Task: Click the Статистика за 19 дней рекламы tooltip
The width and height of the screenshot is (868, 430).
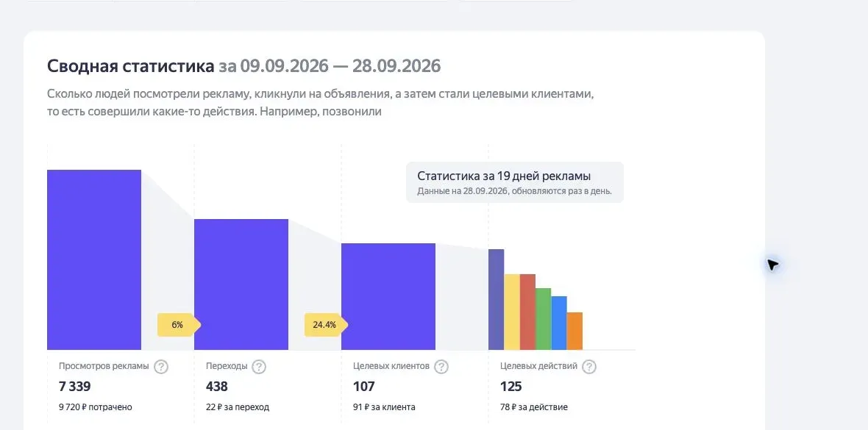Action: [515, 182]
